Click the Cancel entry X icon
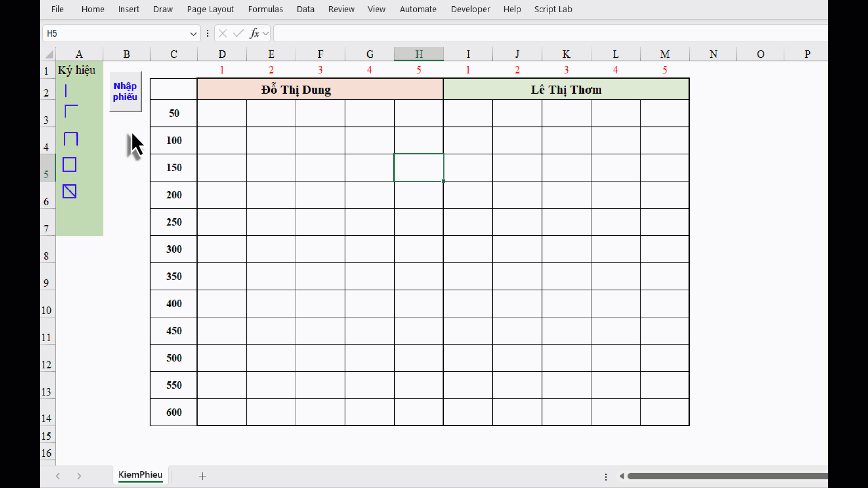 click(x=222, y=33)
